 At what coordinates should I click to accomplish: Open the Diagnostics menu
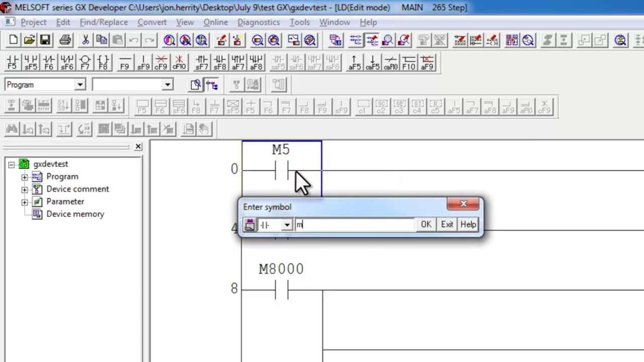coord(259,22)
